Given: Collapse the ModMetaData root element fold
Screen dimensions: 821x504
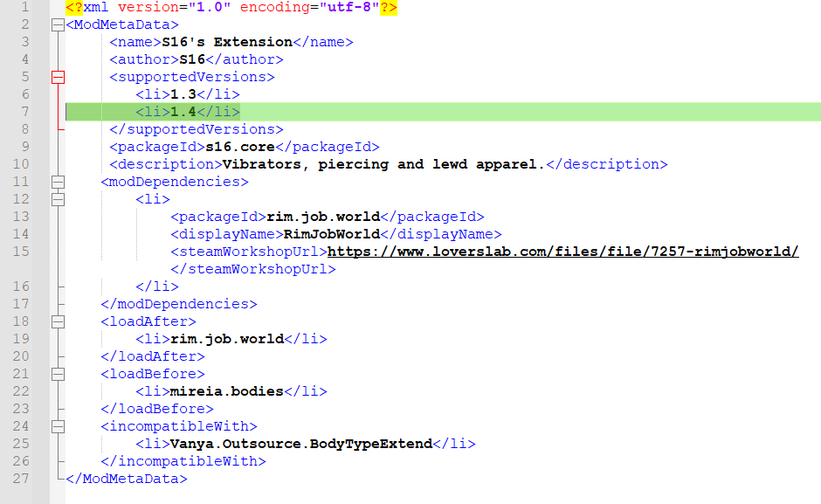Looking at the screenshot, I should (58, 24).
